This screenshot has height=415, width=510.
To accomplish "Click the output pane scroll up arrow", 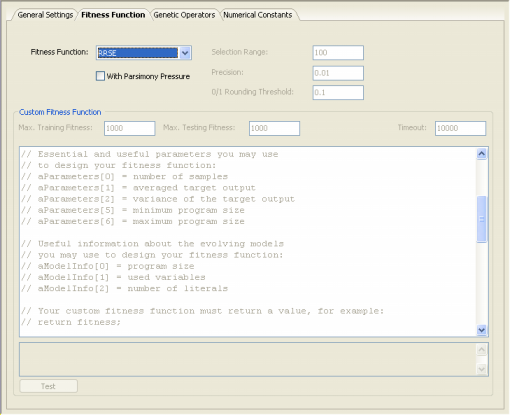I will click(482, 350).
